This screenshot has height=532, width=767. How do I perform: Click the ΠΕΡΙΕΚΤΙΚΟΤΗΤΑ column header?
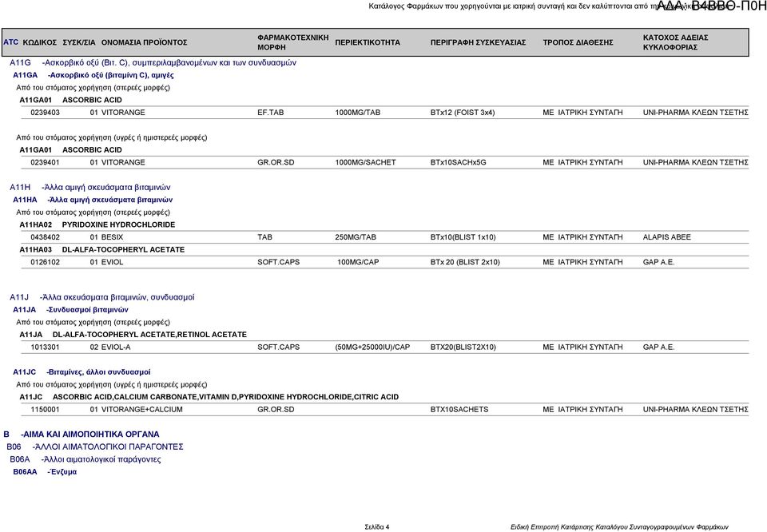pyautogui.click(x=368, y=42)
